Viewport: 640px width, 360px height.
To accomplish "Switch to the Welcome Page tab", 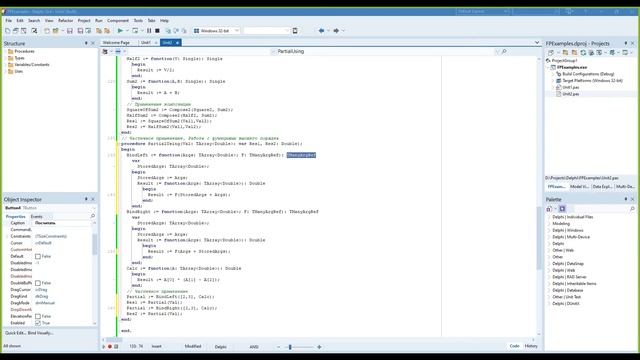I will [x=116, y=42].
